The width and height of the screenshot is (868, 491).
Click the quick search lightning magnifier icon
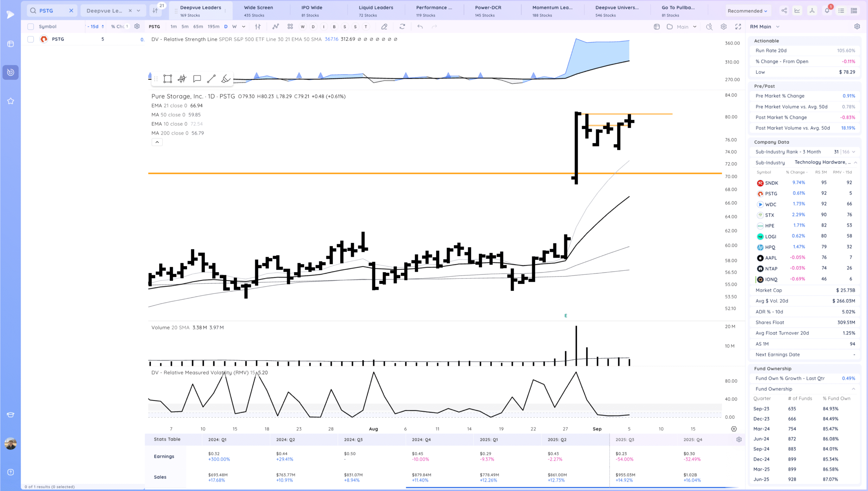(x=709, y=26)
